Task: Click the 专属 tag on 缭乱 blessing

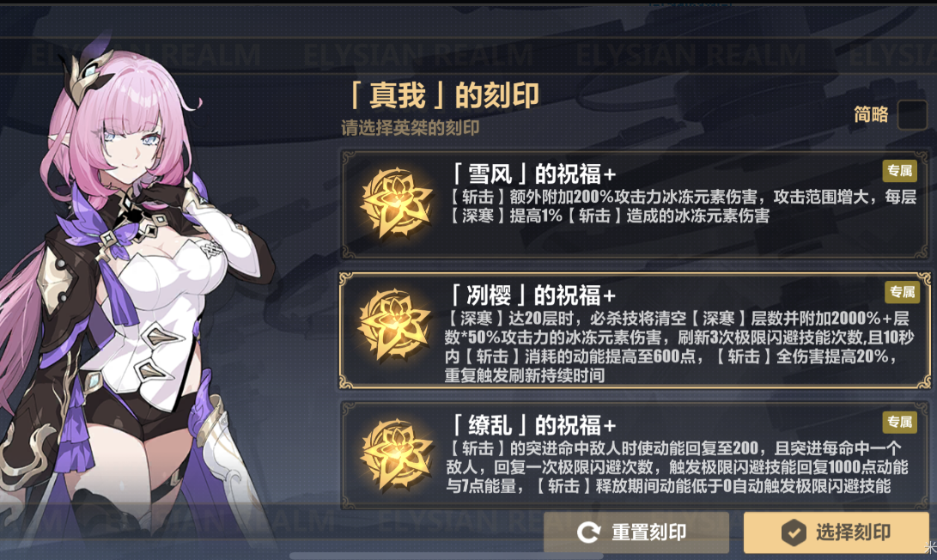Action: click(x=900, y=422)
